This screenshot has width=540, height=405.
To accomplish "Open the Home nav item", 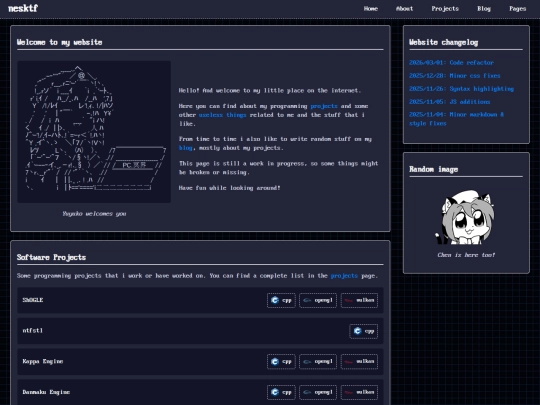I will pos(371,9).
